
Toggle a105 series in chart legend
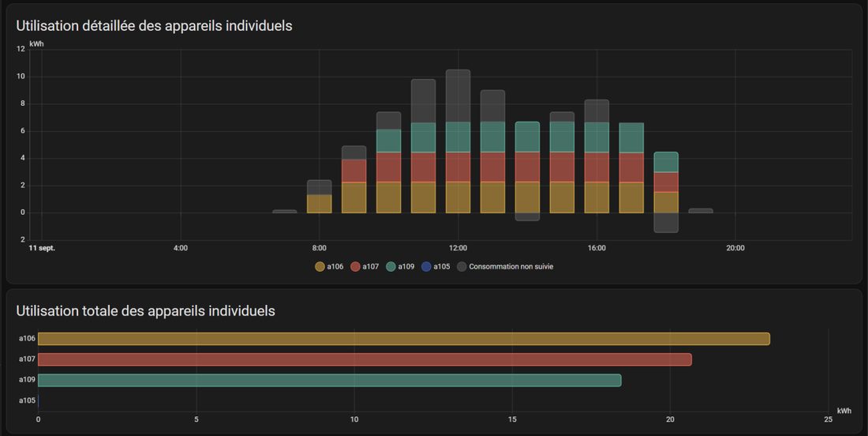coord(436,266)
